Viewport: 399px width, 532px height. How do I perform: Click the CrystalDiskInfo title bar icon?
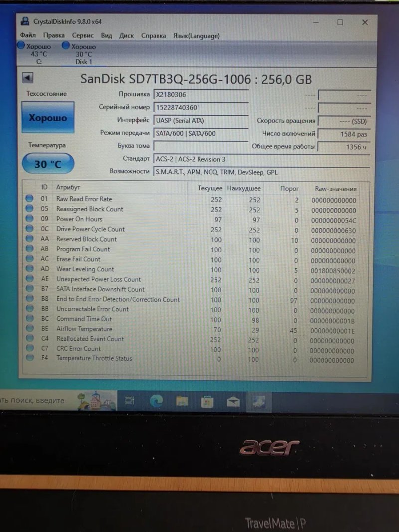[x=25, y=21]
